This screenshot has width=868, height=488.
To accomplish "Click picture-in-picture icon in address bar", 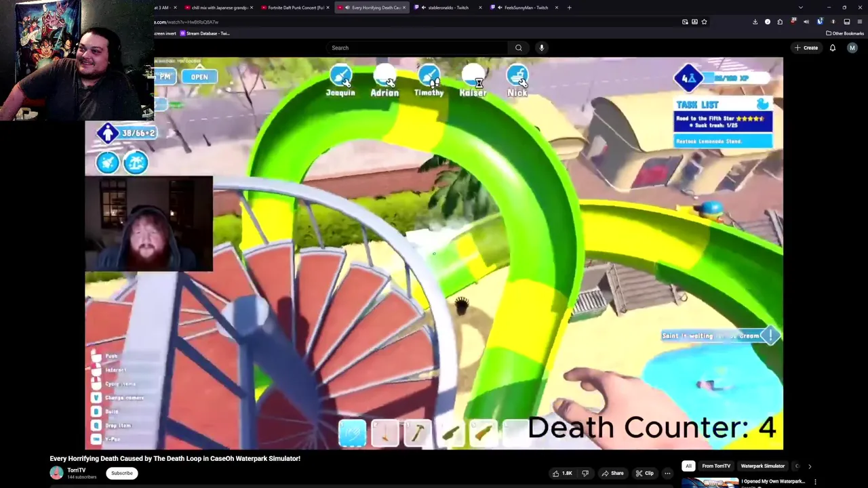I will click(x=685, y=22).
